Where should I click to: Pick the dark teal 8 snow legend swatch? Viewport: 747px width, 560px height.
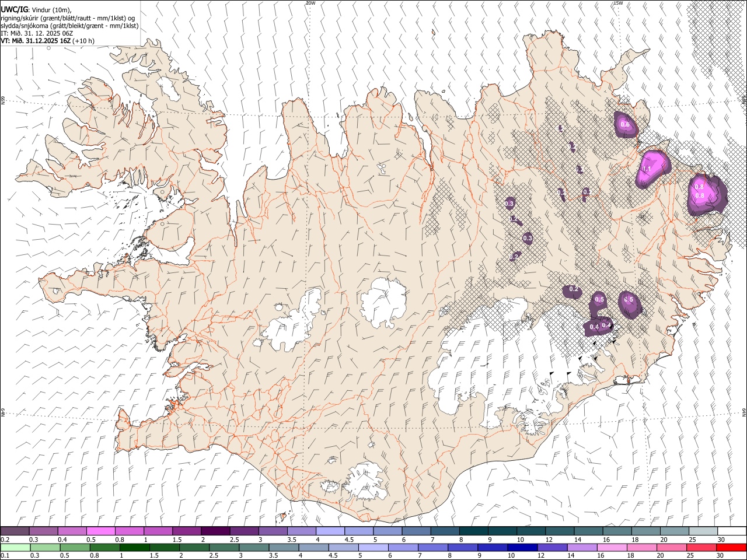point(473,531)
